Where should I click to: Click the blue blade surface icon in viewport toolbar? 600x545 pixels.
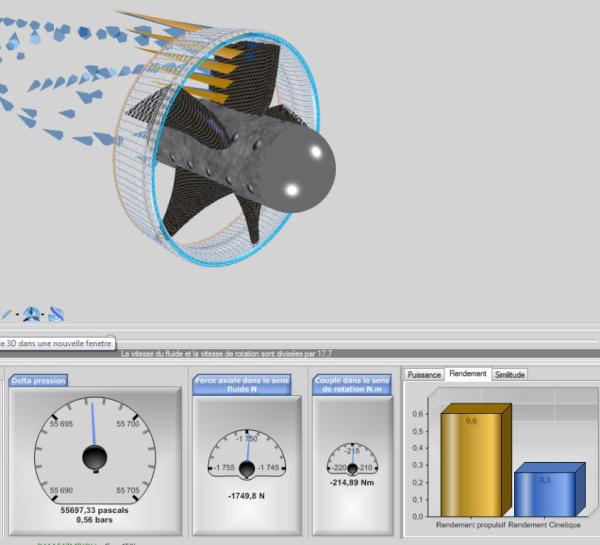56,315
